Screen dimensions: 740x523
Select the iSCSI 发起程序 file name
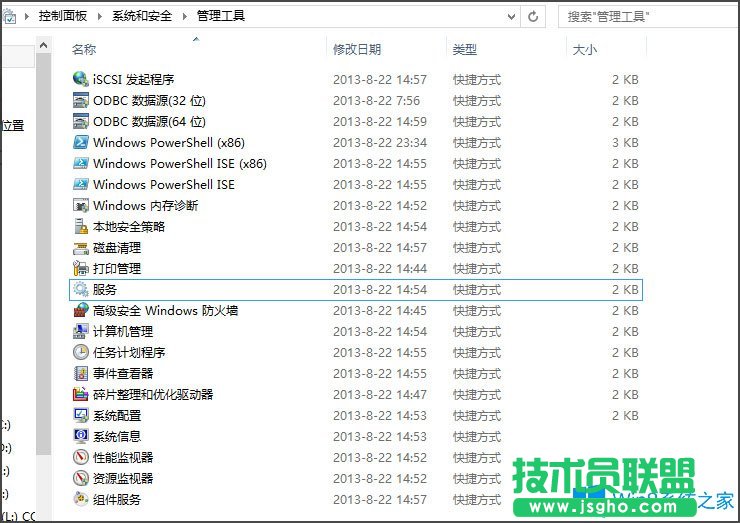point(134,79)
